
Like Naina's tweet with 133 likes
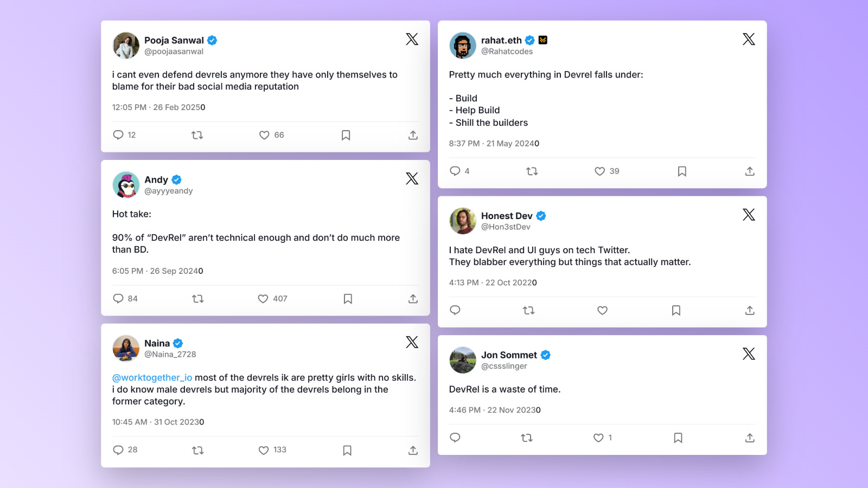coord(264,450)
